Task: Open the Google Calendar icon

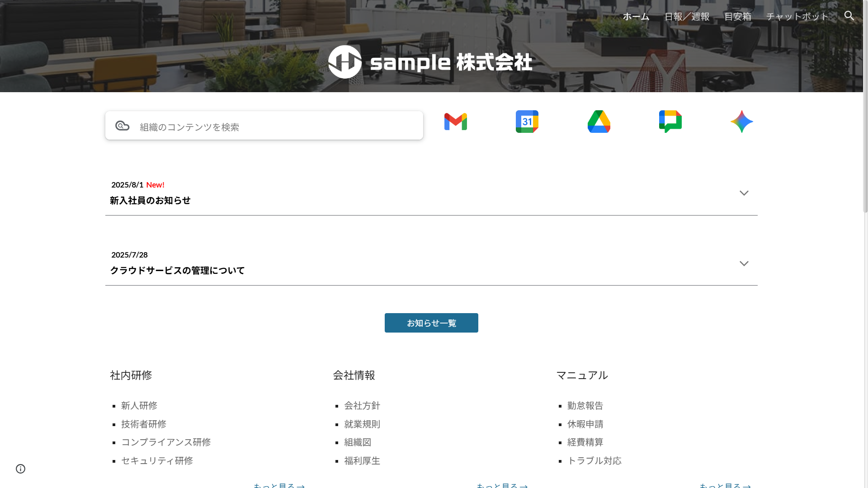Action: (x=527, y=122)
